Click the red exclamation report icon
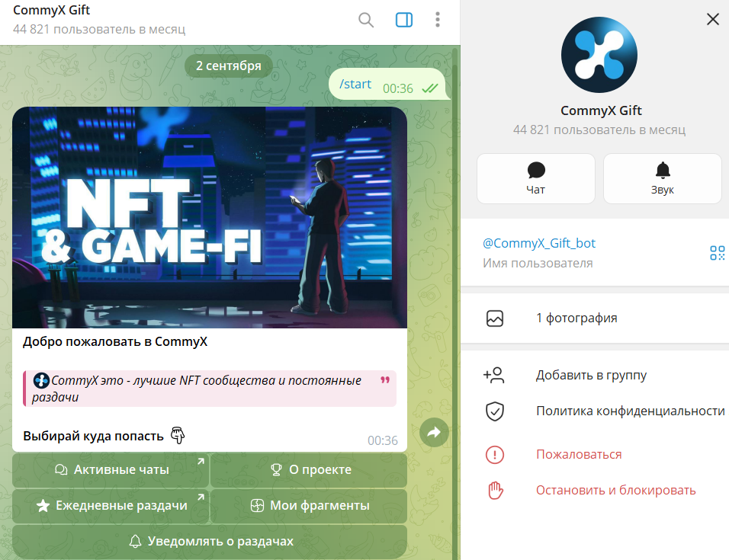Screen dimensions: 729x560 (495, 455)
